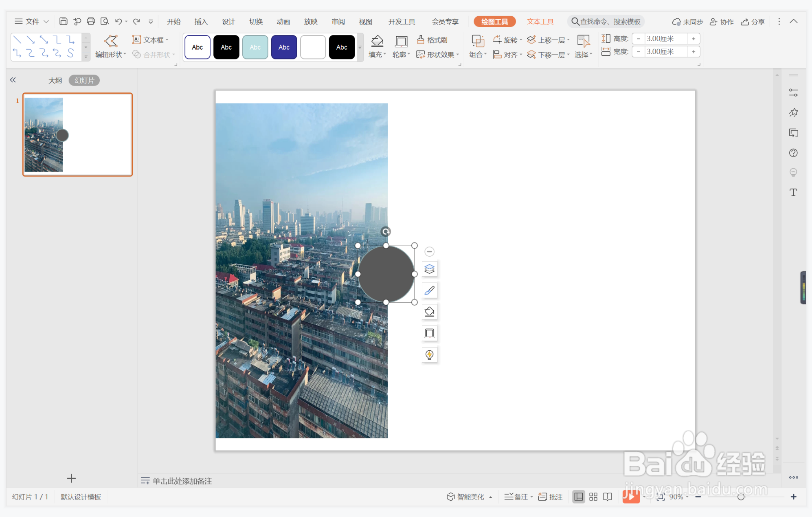812x517 pixels.
Task: Click the floating layers icon beside circle
Action: (x=429, y=269)
